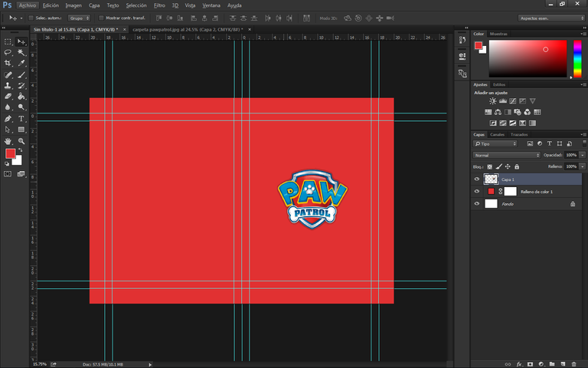Click the hue spectrum slider in Color panel
The height and width of the screenshot is (368, 588).
(577, 58)
